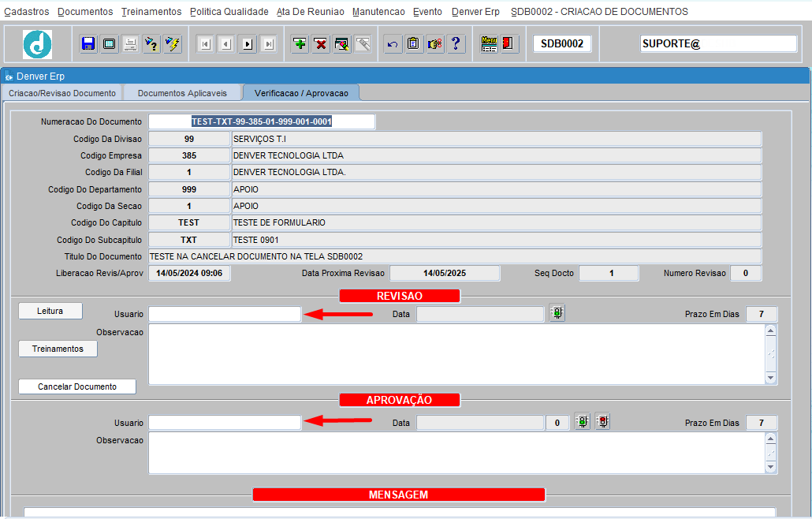Go to the previous record
Screen dimensions: 812x519
226,44
